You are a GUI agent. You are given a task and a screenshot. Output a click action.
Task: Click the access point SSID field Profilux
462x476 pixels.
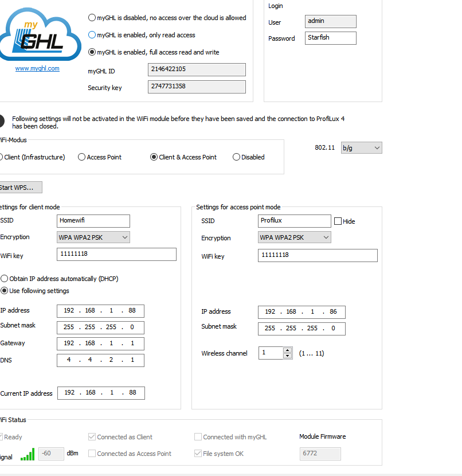click(294, 221)
